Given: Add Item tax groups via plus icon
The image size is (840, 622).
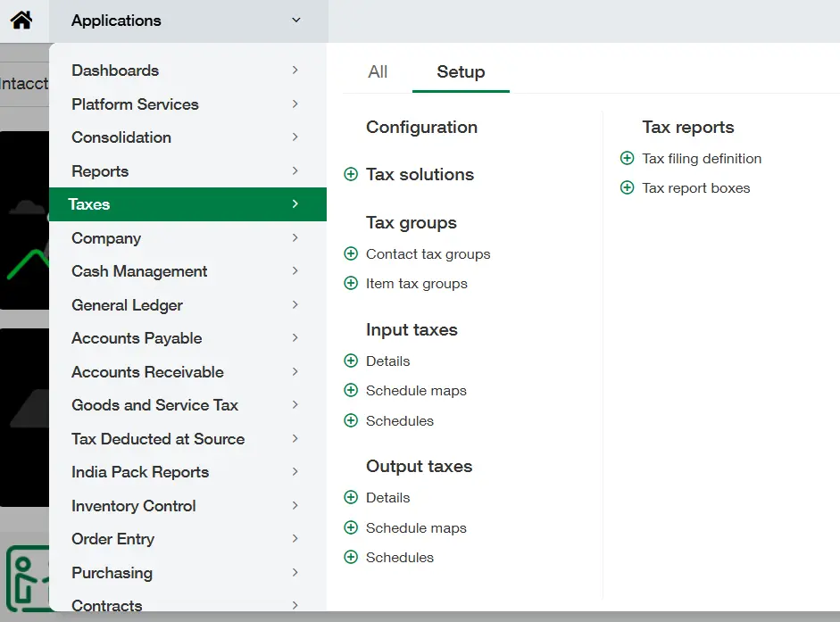Looking at the screenshot, I should (x=351, y=283).
